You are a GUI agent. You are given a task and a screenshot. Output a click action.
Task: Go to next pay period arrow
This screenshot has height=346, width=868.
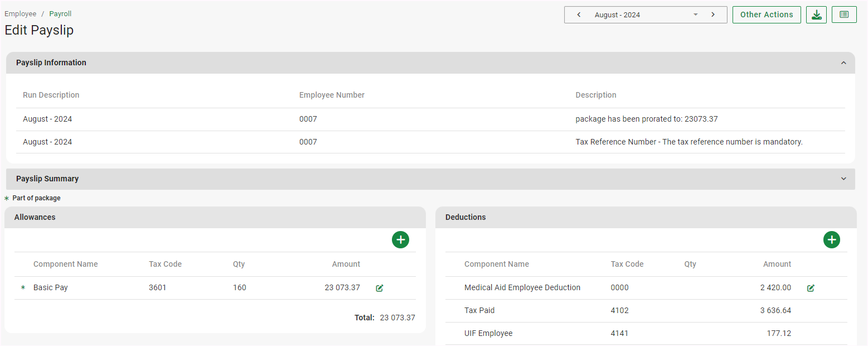(x=712, y=15)
